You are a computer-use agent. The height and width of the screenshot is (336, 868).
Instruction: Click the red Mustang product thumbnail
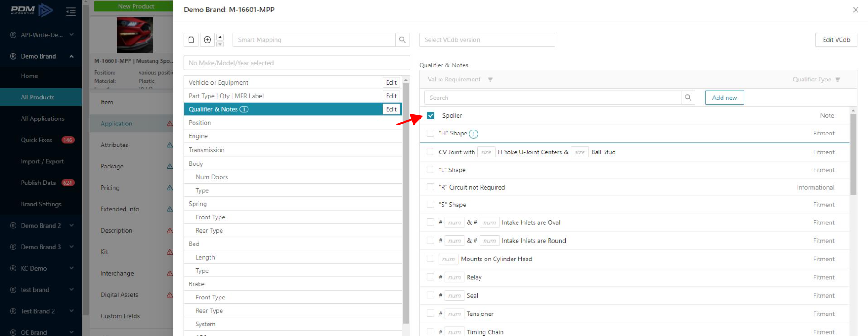pyautogui.click(x=135, y=35)
